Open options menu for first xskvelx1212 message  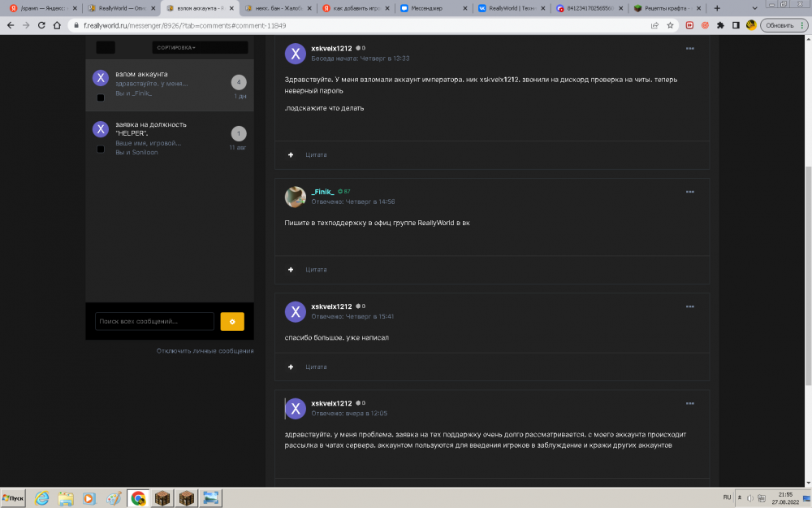point(689,48)
